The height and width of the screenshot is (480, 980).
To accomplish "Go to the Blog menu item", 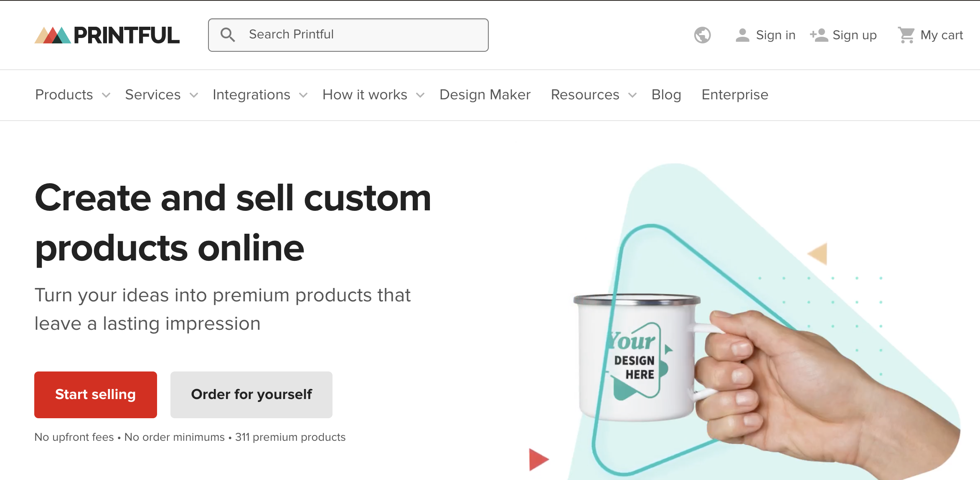I will pos(666,95).
